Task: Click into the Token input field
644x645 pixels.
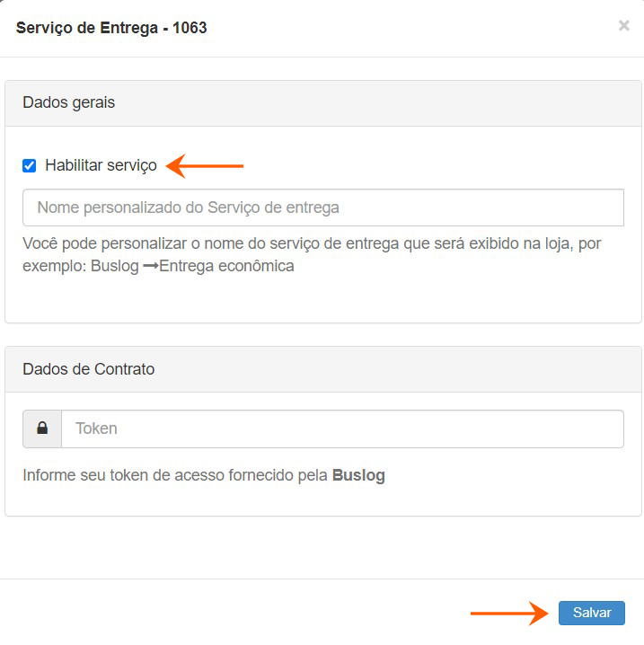Action: tap(341, 429)
